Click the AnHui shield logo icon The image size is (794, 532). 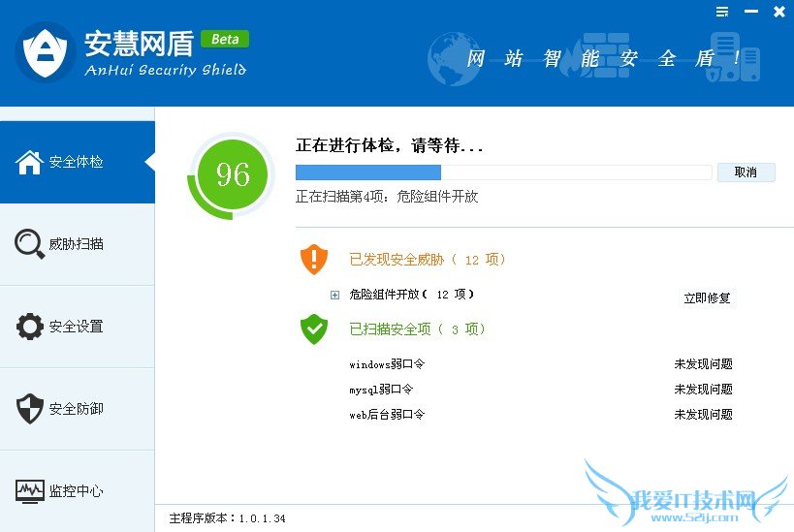[45, 52]
